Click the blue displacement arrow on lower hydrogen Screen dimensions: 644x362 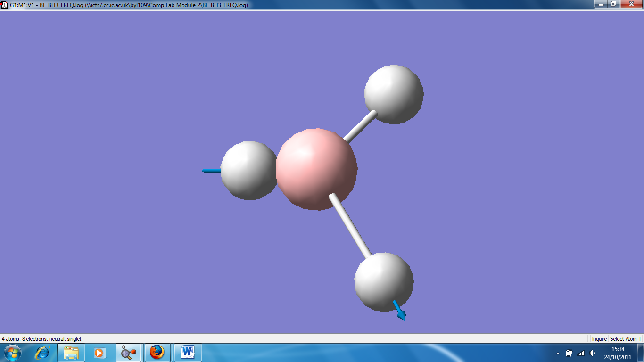[399, 311]
